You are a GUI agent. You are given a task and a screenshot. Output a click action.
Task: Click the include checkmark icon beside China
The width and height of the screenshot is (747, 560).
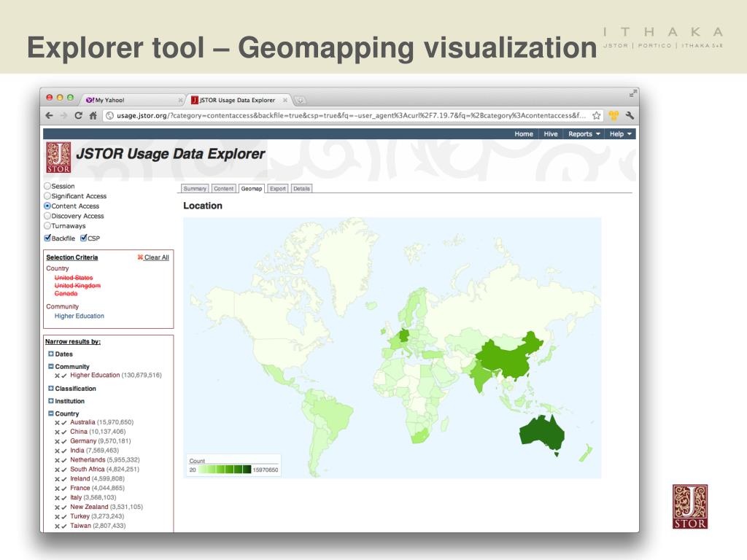pyautogui.click(x=65, y=432)
